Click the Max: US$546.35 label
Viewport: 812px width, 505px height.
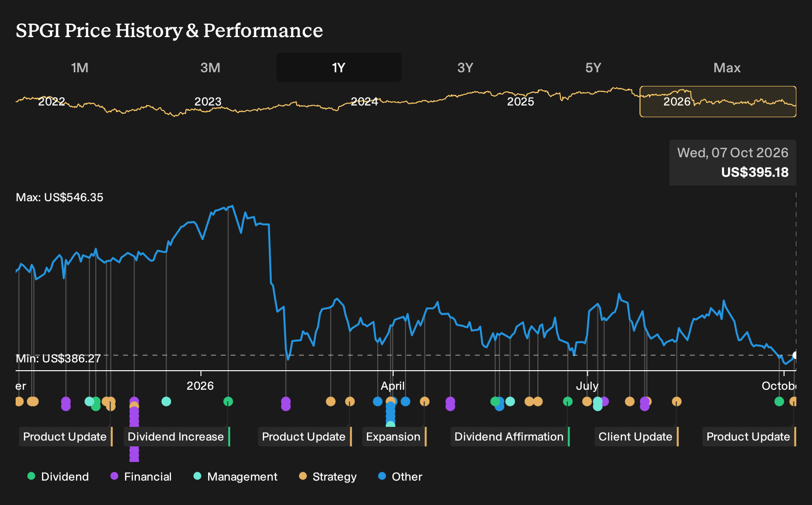(60, 197)
